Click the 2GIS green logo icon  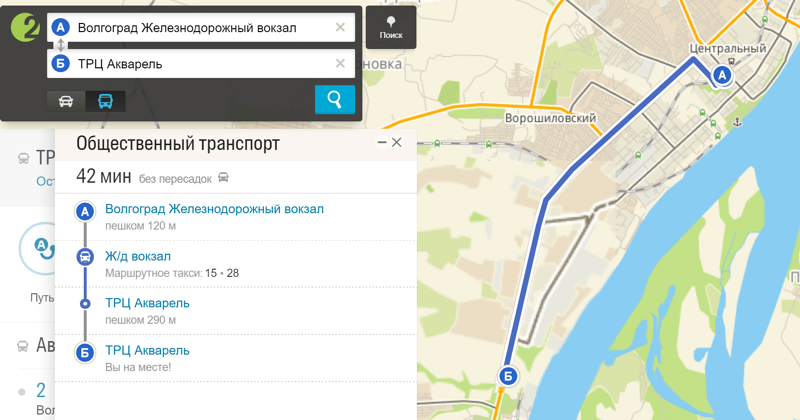[24, 28]
